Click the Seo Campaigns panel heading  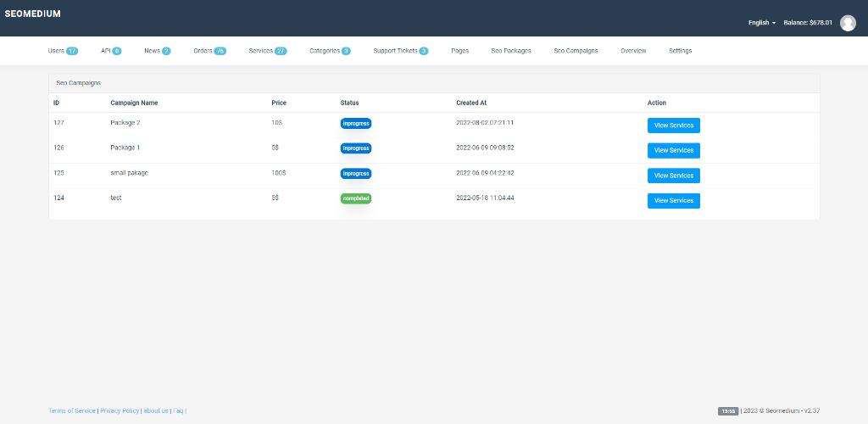click(x=79, y=83)
